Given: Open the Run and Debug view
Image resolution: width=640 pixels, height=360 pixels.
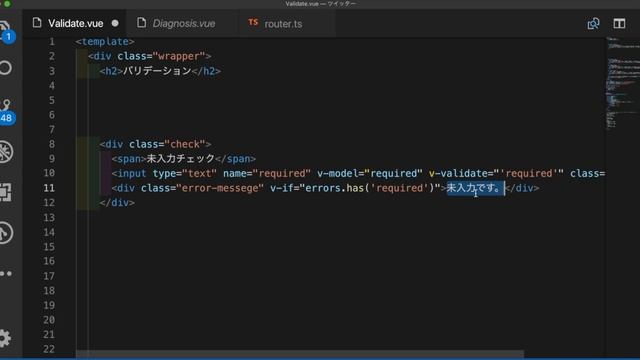Looking at the screenshot, I should (x=6, y=152).
